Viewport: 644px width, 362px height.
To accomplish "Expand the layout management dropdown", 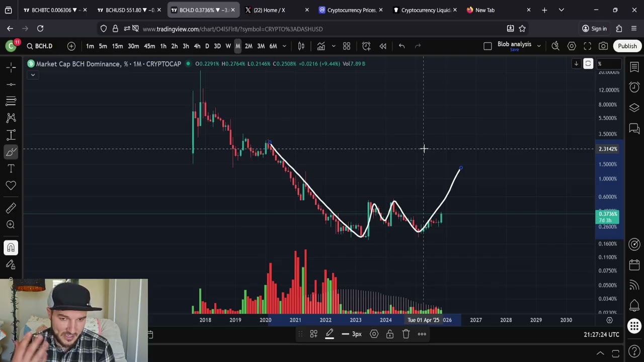I will pyautogui.click(x=539, y=46).
